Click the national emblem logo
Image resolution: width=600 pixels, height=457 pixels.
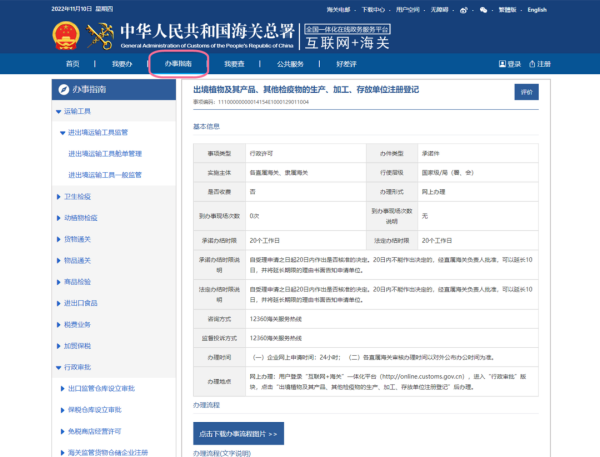coord(66,36)
